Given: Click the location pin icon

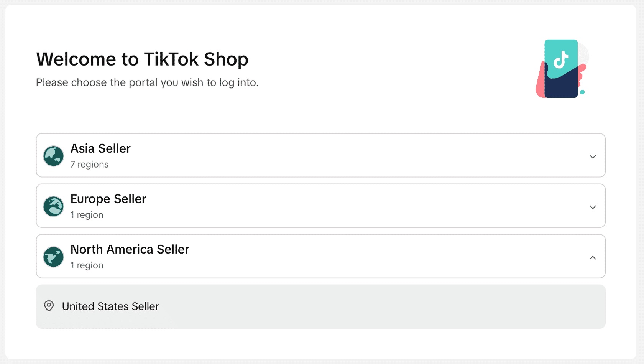Looking at the screenshot, I should pos(49,306).
